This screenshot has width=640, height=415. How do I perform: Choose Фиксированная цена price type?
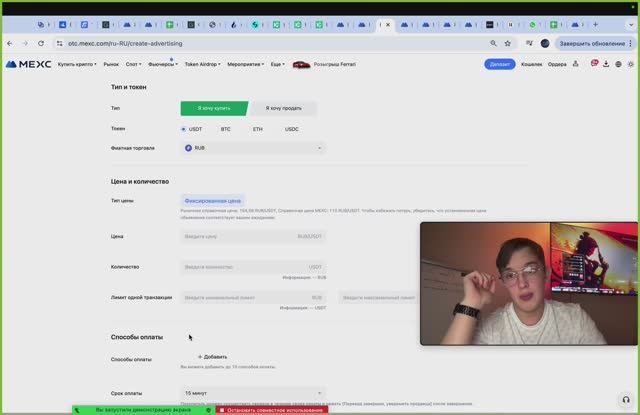click(212, 201)
